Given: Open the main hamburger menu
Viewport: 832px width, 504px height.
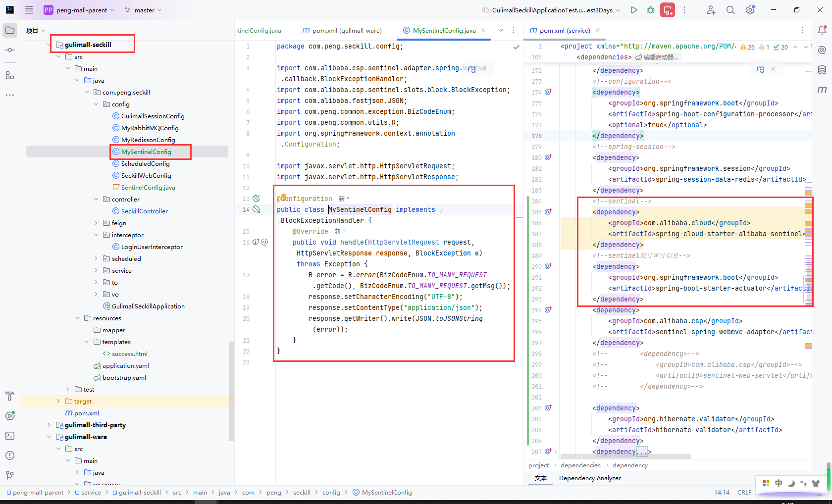Looking at the screenshot, I should 29,10.
